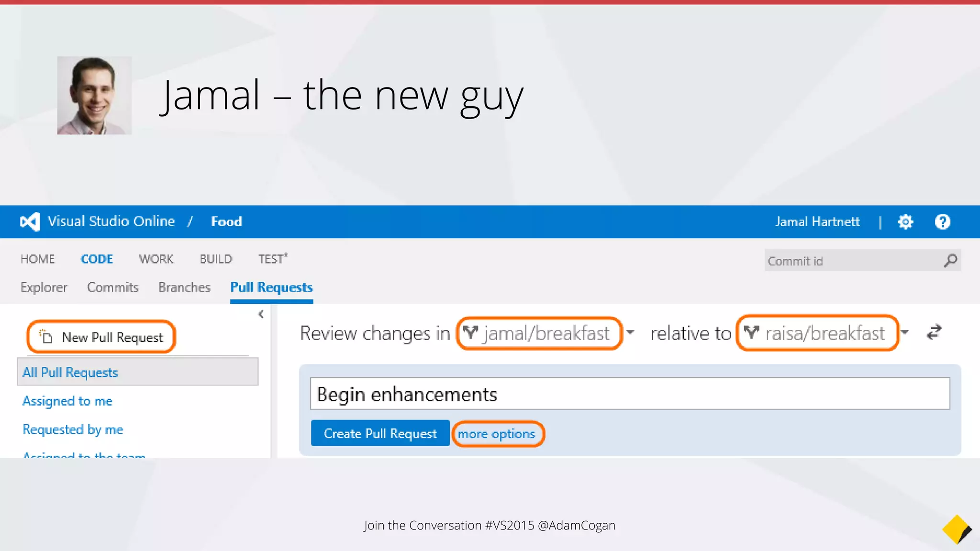Click the more options link
Screen dimensions: 980x551
click(497, 434)
